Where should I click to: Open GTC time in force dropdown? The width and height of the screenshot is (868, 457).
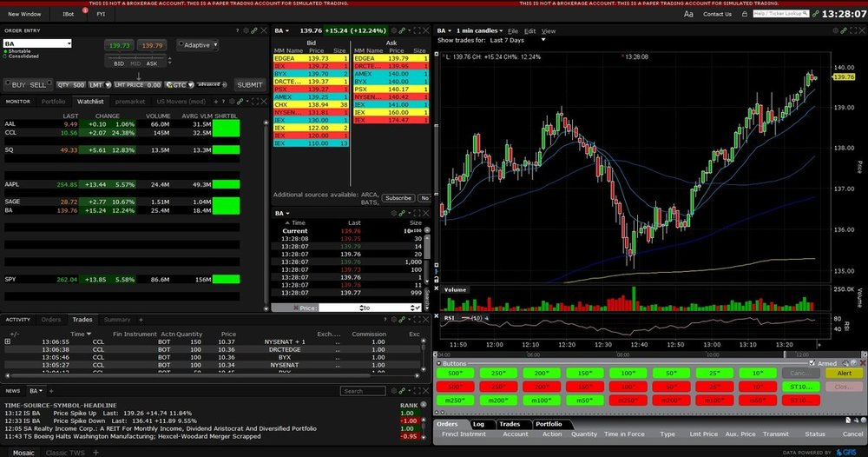click(190, 85)
